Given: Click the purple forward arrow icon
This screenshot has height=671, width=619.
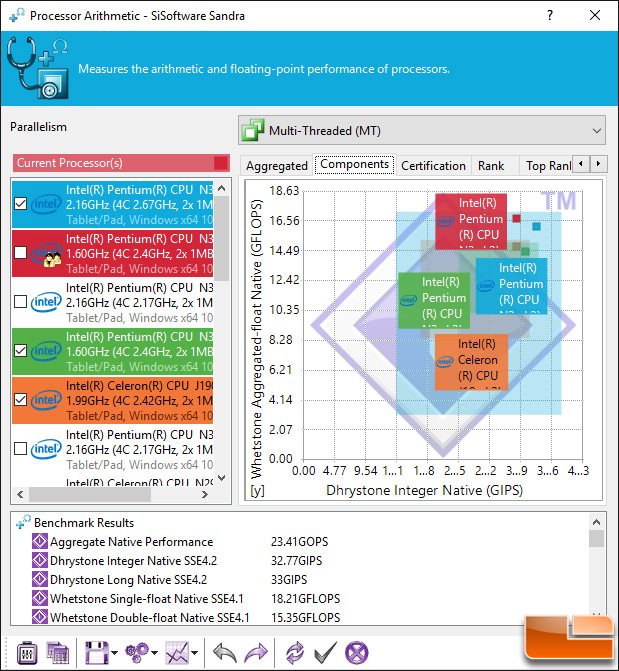Looking at the screenshot, I should tap(256, 653).
